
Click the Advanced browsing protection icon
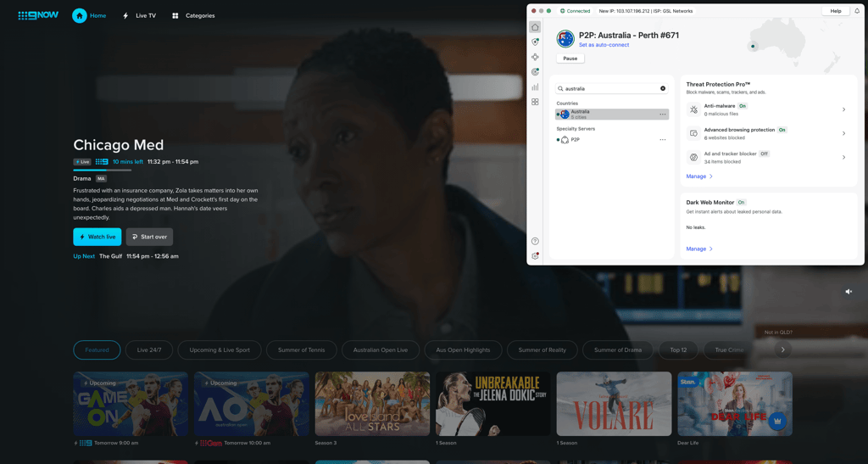693,133
